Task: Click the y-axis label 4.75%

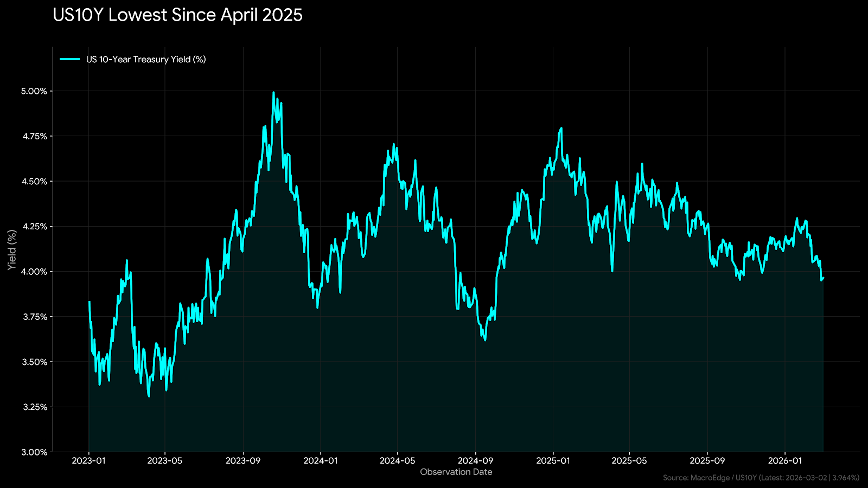Action: (34, 136)
